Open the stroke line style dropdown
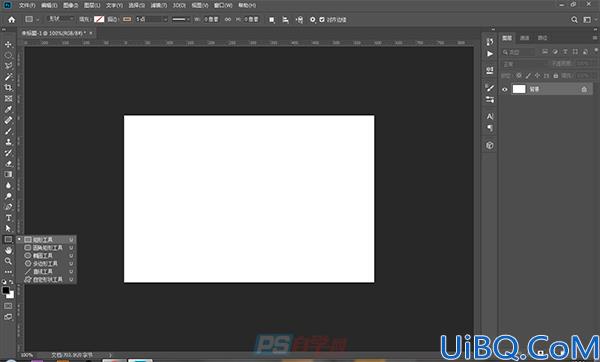The image size is (600, 362). [x=181, y=19]
